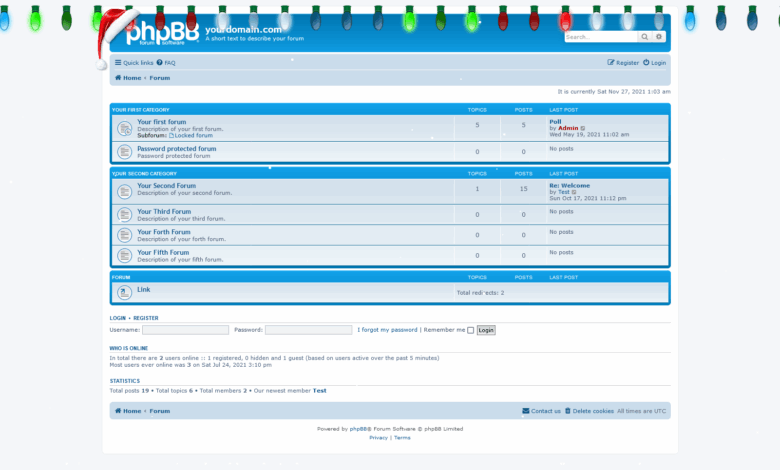Open the I forgot my password link
This screenshot has width=780, height=470.
pyautogui.click(x=387, y=330)
